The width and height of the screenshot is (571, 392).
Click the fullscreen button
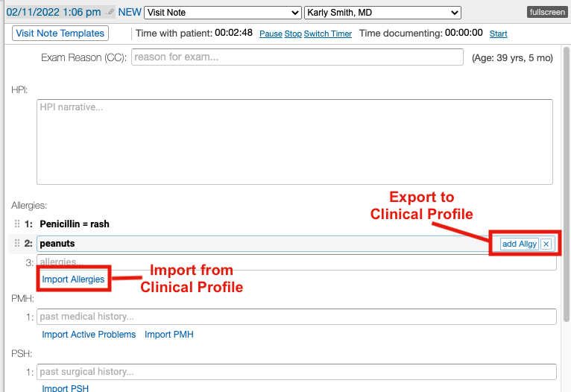click(x=546, y=13)
